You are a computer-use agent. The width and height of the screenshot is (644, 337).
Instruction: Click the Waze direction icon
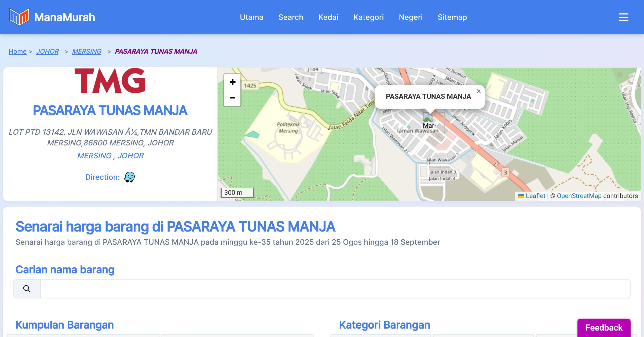(129, 177)
